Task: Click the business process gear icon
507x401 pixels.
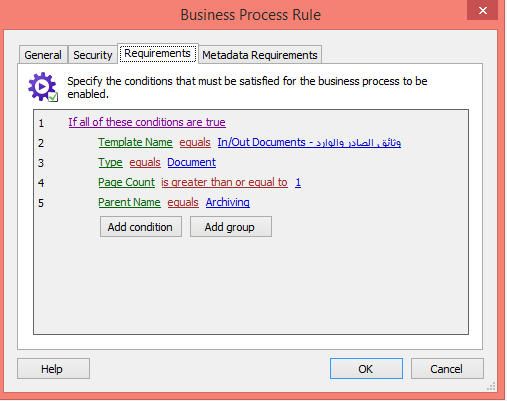Action: click(42, 87)
